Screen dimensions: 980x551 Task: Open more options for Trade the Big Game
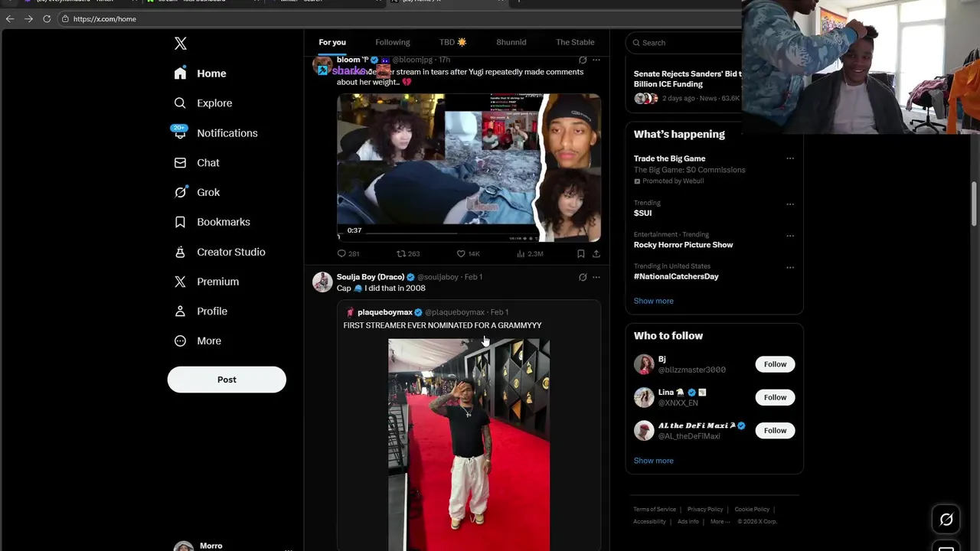point(790,158)
